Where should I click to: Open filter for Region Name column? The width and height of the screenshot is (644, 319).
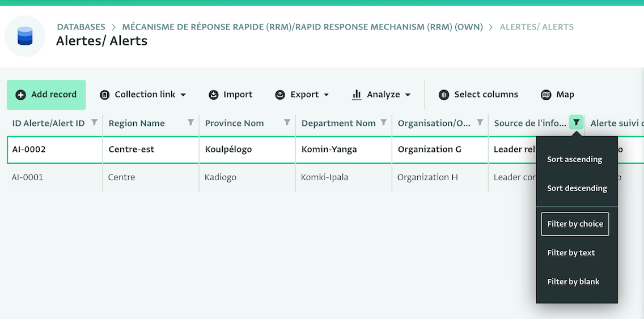point(191,122)
